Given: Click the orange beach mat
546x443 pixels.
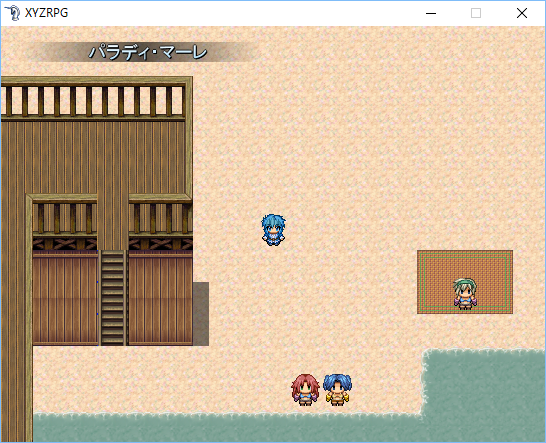Looking at the screenshot, I should (465, 282).
